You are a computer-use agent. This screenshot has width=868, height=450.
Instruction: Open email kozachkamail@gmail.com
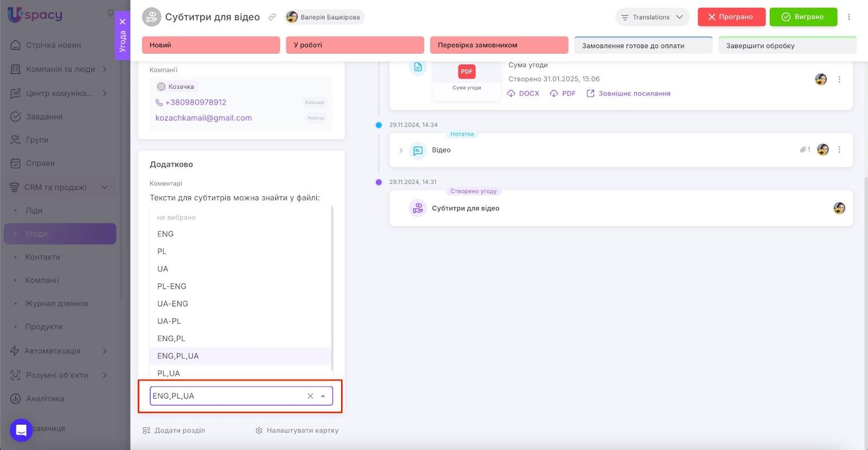pyautogui.click(x=203, y=118)
